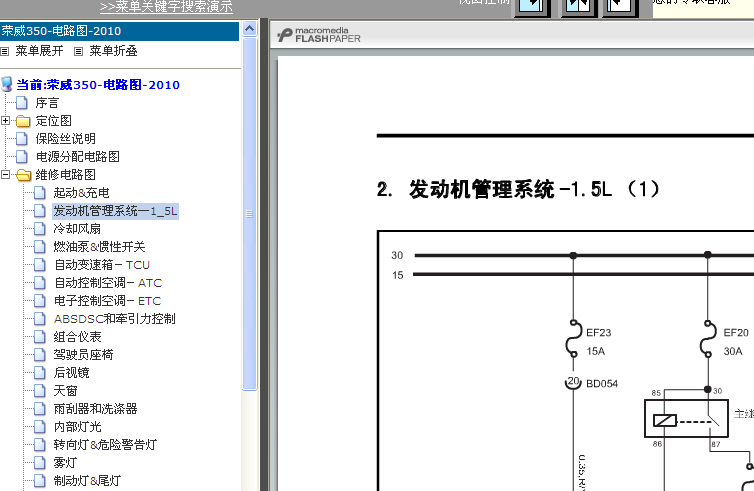Expand the 定位图 folder with plus sign

coord(5,121)
